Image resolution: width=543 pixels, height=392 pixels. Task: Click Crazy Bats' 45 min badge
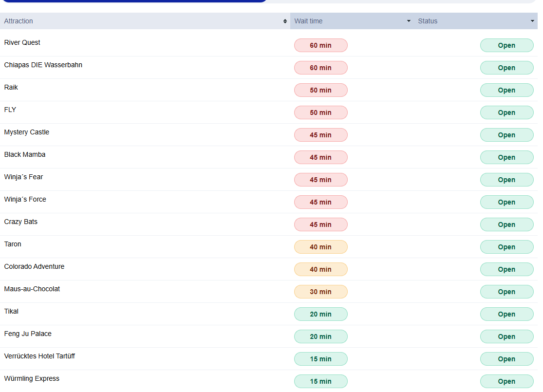(320, 224)
